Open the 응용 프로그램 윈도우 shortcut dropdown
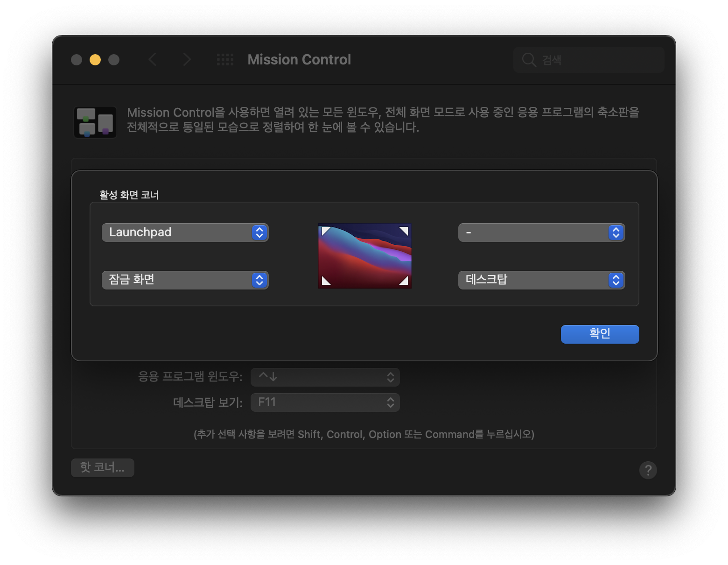The width and height of the screenshot is (728, 565). (325, 377)
